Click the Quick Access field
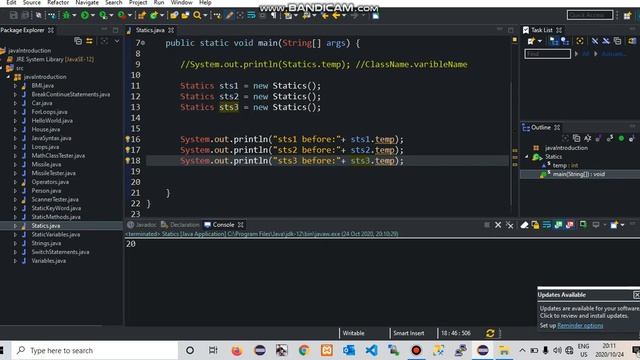 (590, 15)
